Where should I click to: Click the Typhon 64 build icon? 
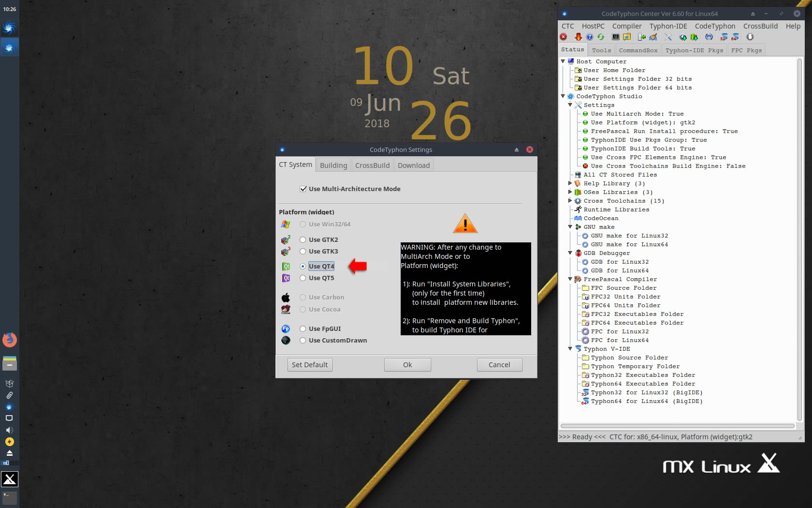(x=735, y=37)
